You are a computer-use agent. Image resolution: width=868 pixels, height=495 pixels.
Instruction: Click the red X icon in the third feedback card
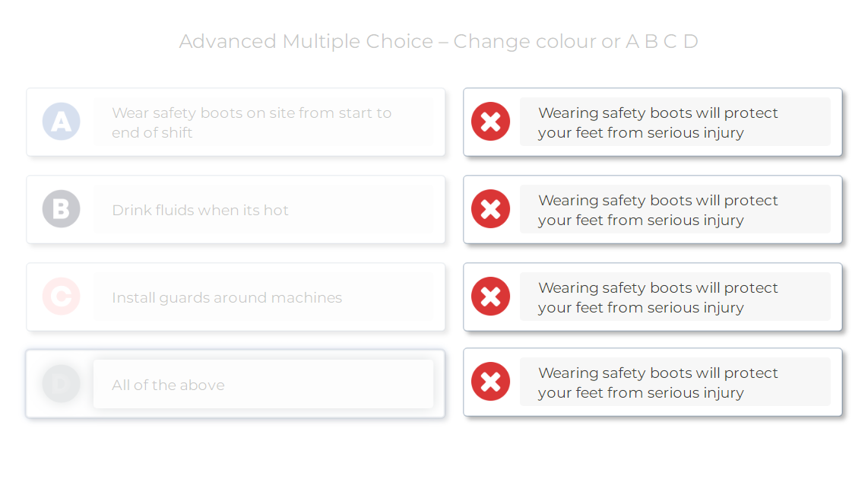(x=490, y=297)
